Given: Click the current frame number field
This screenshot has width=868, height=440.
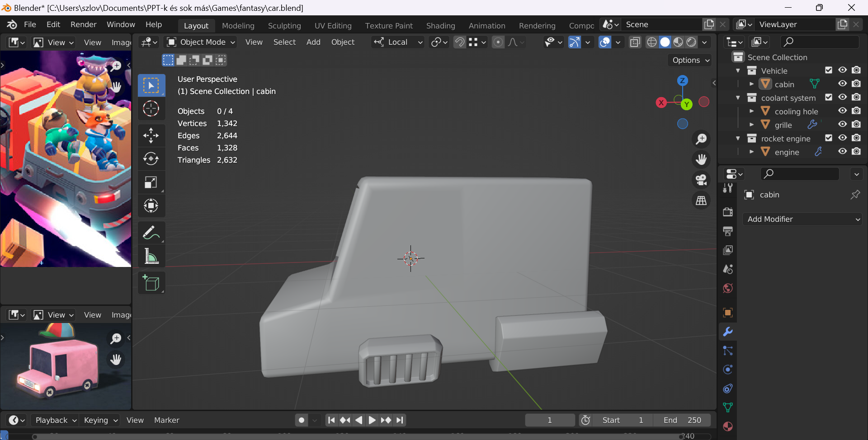Looking at the screenshot, I should pyautogui.click(x=550, y=420).
